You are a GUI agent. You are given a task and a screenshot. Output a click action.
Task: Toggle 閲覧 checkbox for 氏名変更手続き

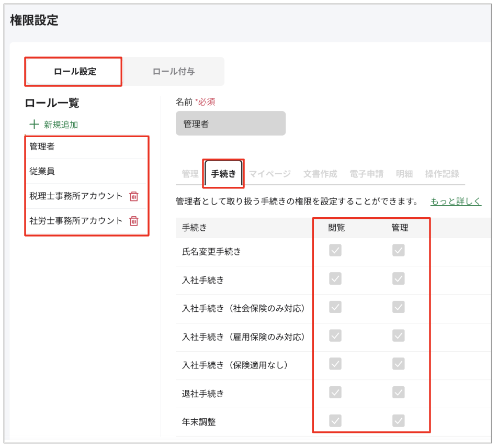(335, 250)
